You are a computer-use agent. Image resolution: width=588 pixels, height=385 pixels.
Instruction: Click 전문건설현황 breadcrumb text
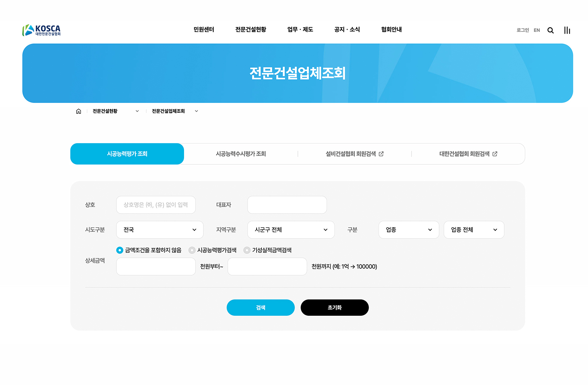pyautogui.click(x=105, y=111)
